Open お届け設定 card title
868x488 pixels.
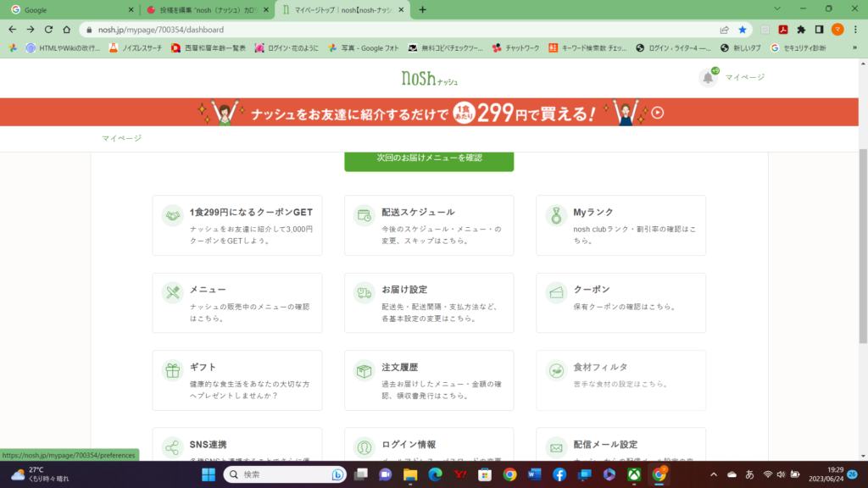(404, 290)
